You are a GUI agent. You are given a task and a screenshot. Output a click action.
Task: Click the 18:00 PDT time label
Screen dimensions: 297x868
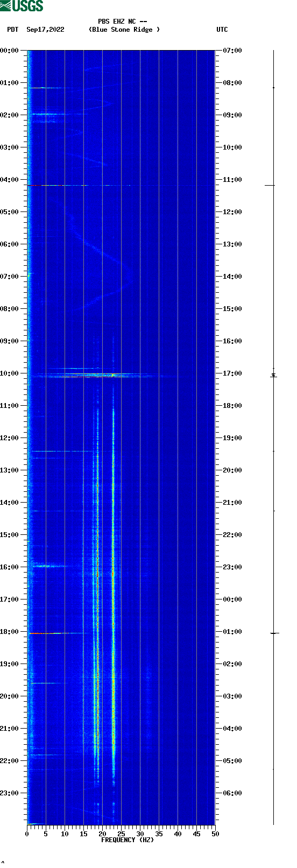coord(10,632)
